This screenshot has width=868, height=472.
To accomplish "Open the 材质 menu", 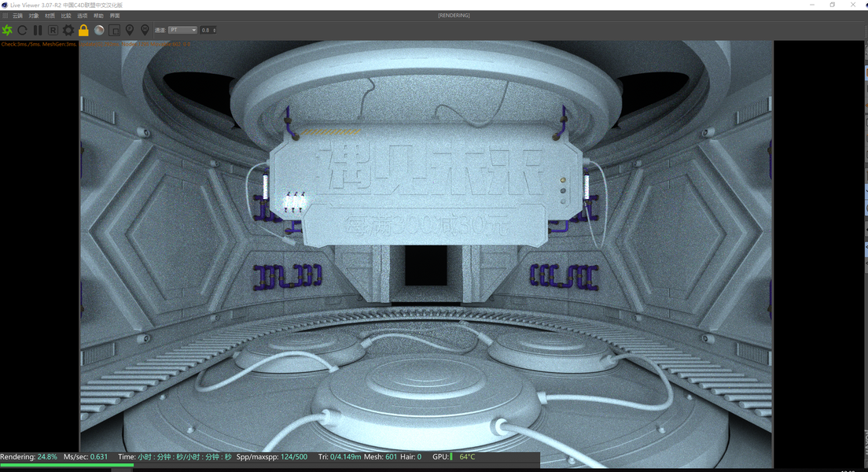I will pyautogui.click(x=50, y=16).
